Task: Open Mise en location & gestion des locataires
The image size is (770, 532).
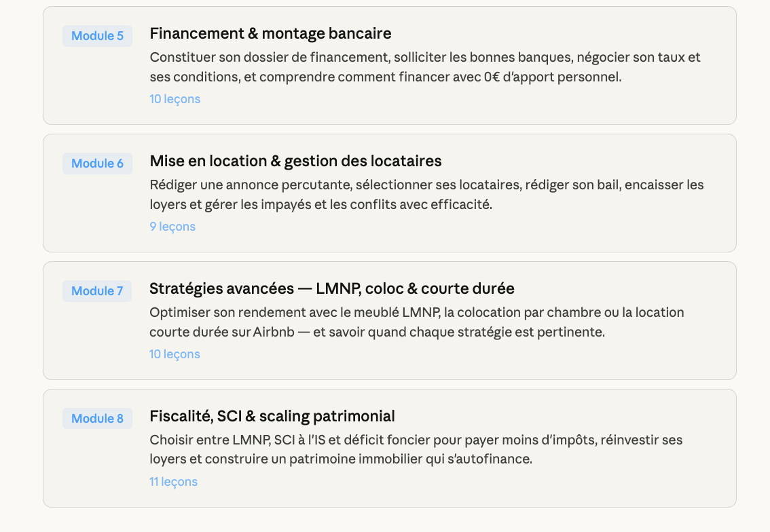Action: tap(295, 161)
